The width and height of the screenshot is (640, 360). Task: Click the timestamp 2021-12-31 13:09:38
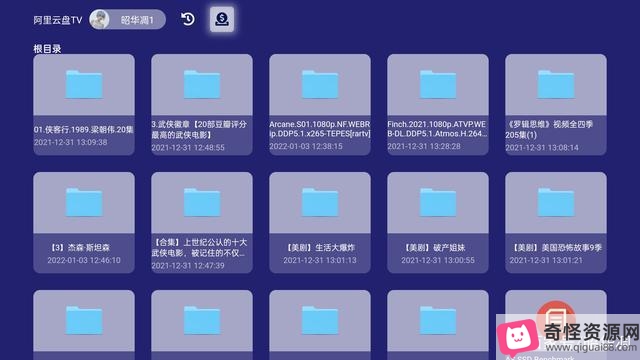coord(71,142)
